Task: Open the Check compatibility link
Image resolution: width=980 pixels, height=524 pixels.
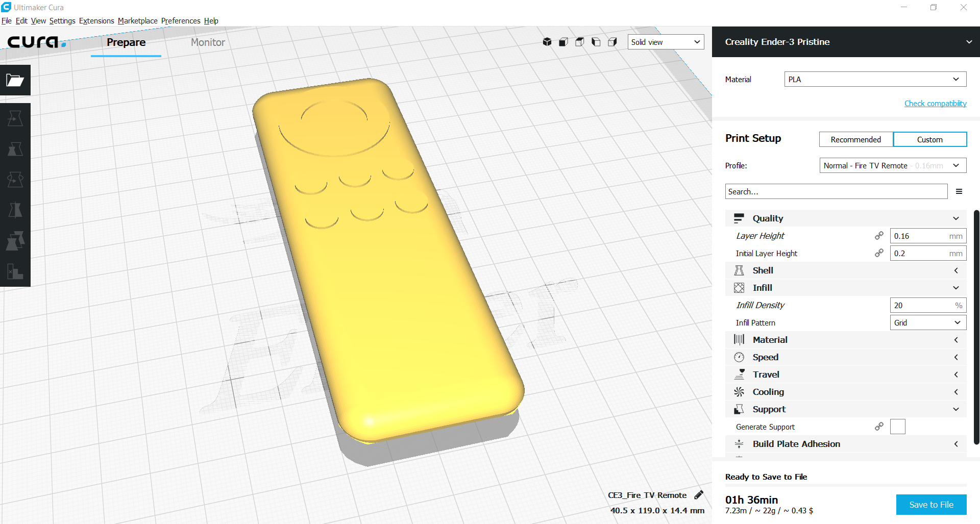Action: [936, 104]
